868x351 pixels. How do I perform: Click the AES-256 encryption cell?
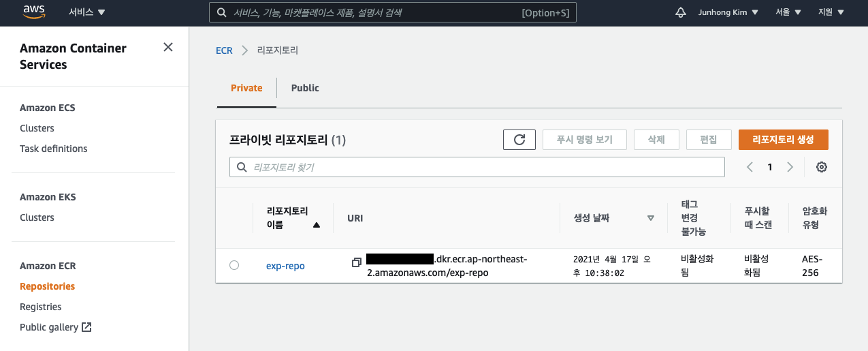click(x=813, y=266)
